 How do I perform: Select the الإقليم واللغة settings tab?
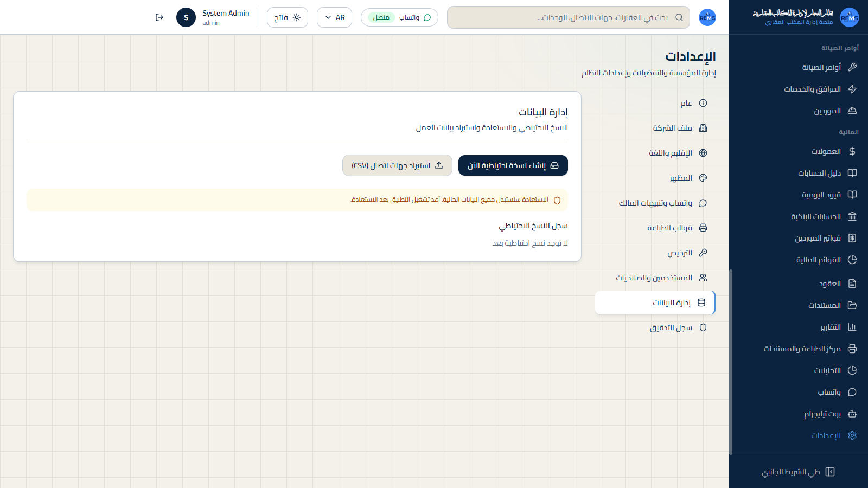pos(655,153)
